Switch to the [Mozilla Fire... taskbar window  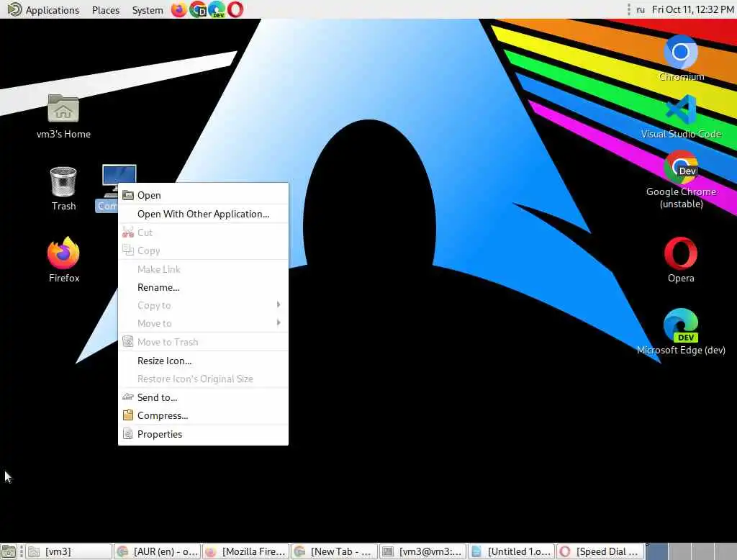[246, 551]
